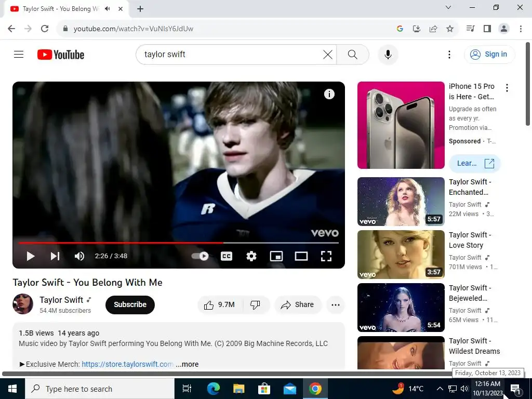Show hidden system tray icons
This screenshot has width=532, height=399.
pos(440,389)
